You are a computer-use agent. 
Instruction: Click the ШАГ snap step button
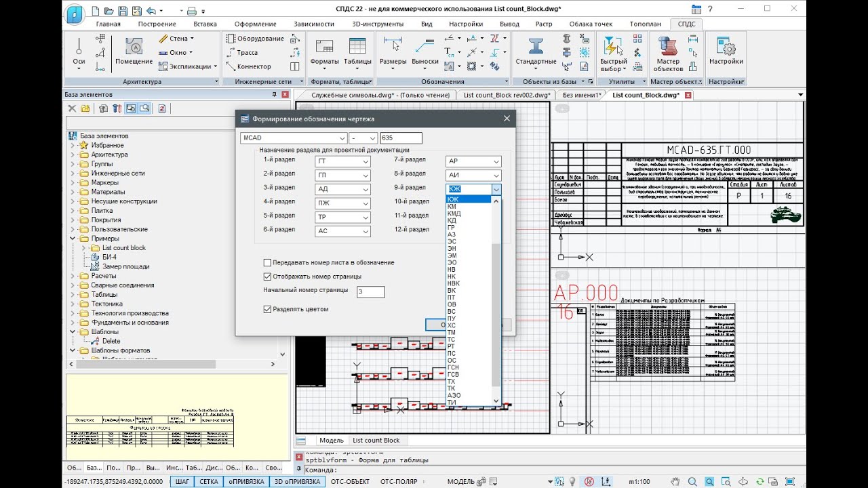point(182,481)
